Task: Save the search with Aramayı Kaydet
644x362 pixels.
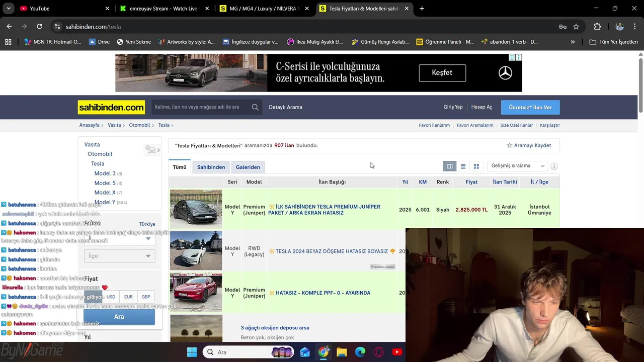Action: (529, 145)
